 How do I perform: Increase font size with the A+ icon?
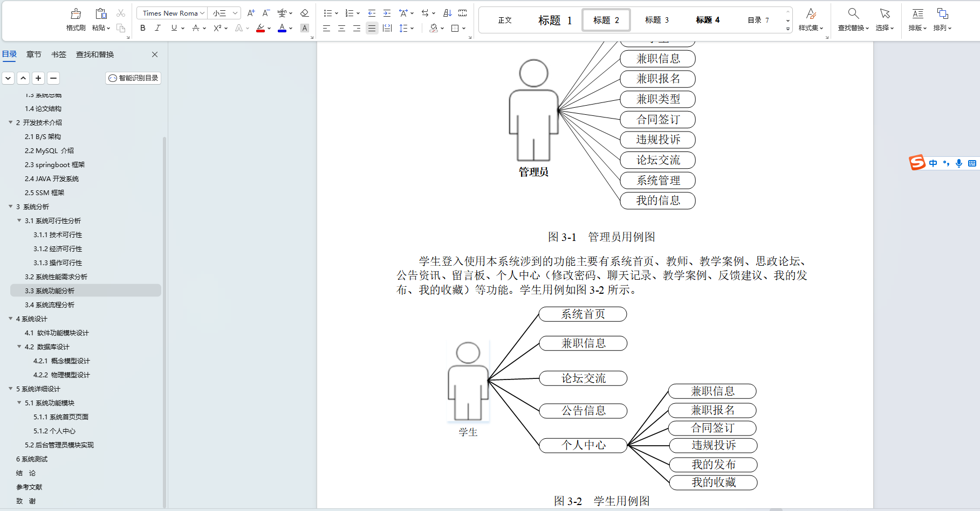click(x=251, y=13)
